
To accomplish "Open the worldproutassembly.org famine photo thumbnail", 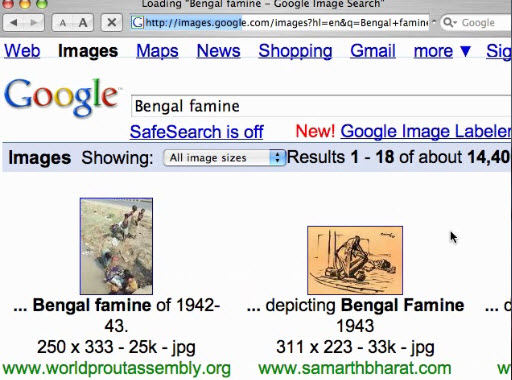I will tap(116, 246).
